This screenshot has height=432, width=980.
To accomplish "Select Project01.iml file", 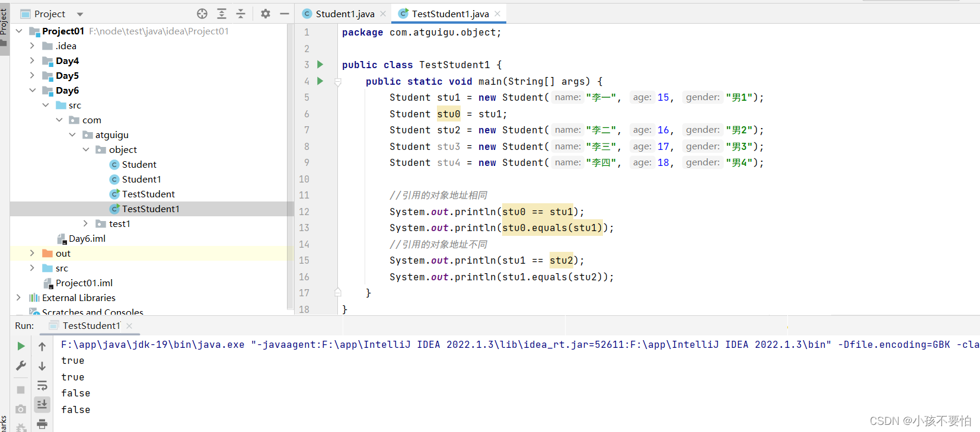I will (84, 283).
